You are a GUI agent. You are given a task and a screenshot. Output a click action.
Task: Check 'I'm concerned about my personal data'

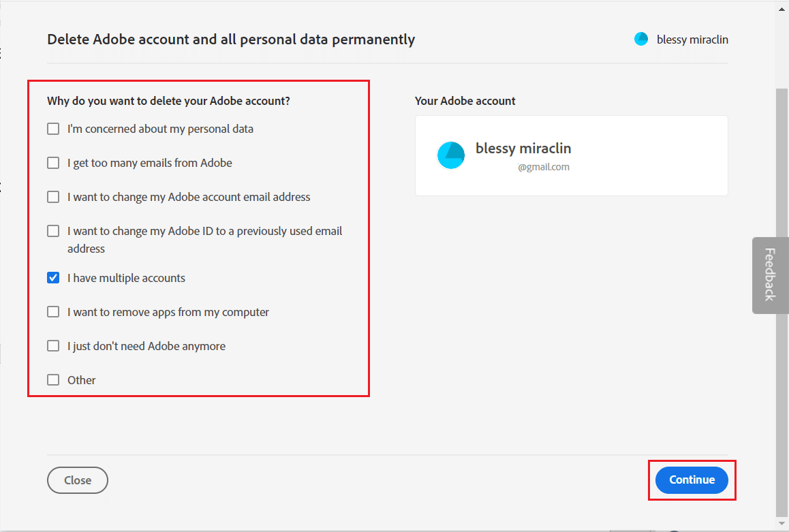pos(53,129)
